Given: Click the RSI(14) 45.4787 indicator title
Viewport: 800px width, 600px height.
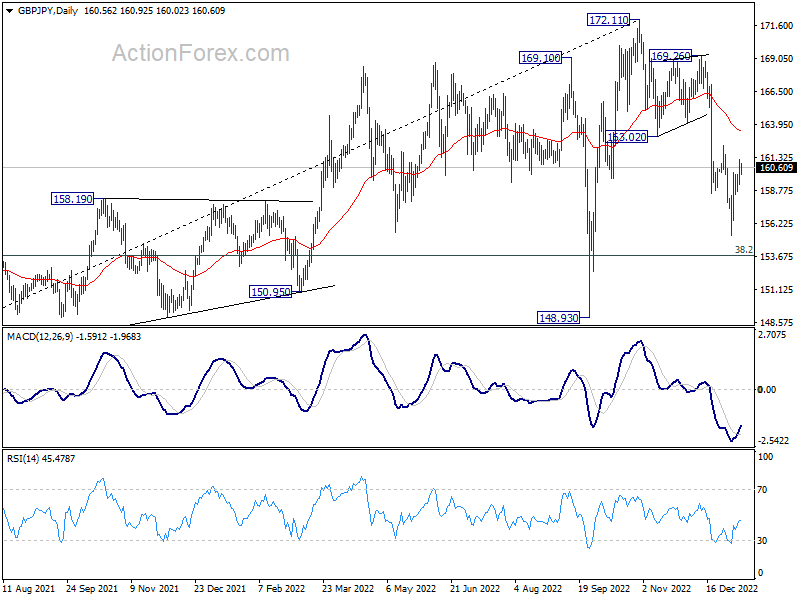Looking at the screenshot, I should tap(41, 459).
